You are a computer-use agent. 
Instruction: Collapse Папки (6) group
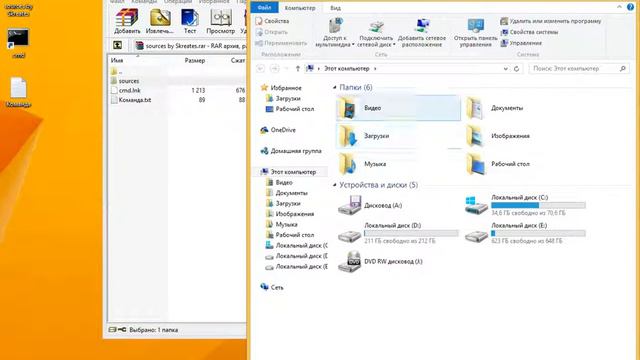pos(335,87)
